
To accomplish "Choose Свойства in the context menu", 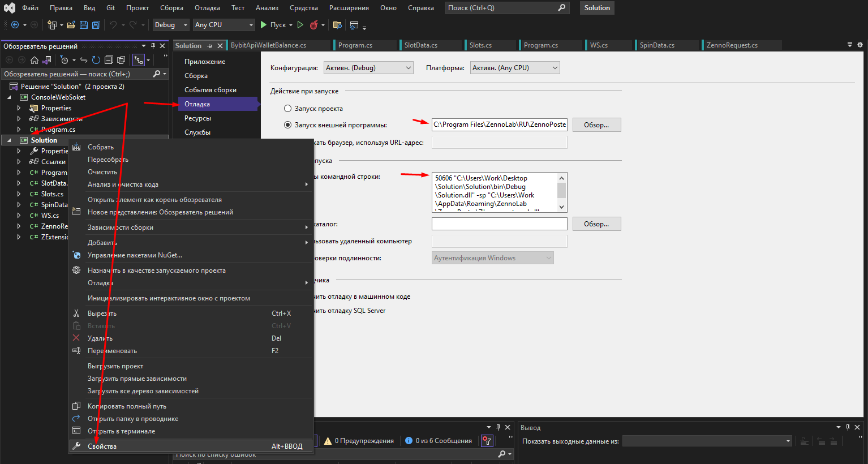I will click(x=191, y=446).
